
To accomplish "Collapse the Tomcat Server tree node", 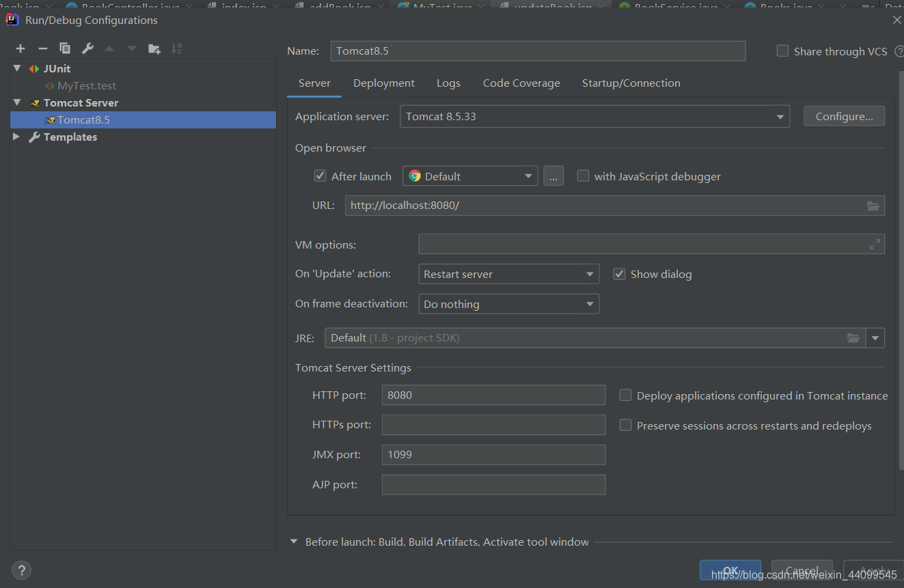I will (x=17, y=102).
